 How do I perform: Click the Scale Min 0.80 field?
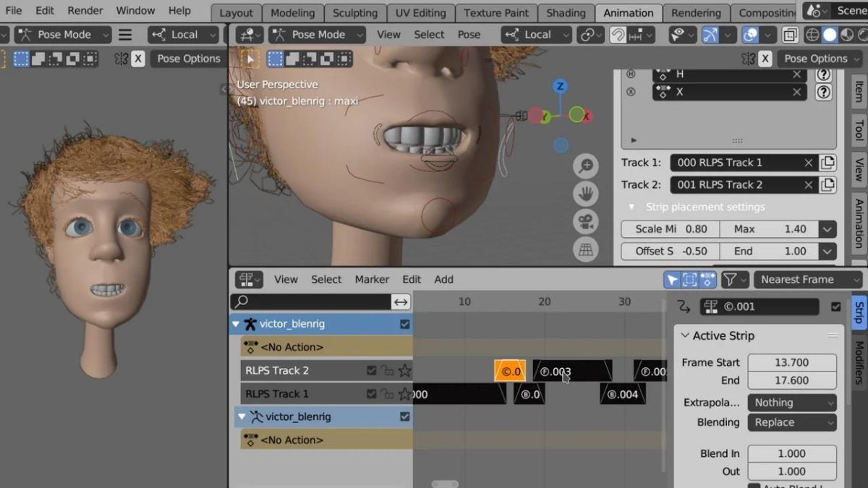(x=671, y=229)
